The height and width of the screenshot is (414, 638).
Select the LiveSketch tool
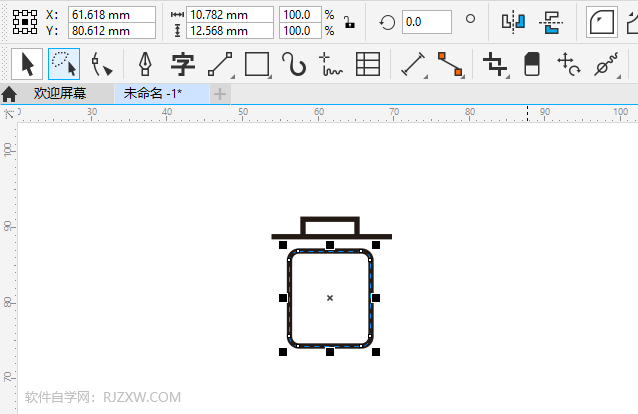(x=331, y=64)
